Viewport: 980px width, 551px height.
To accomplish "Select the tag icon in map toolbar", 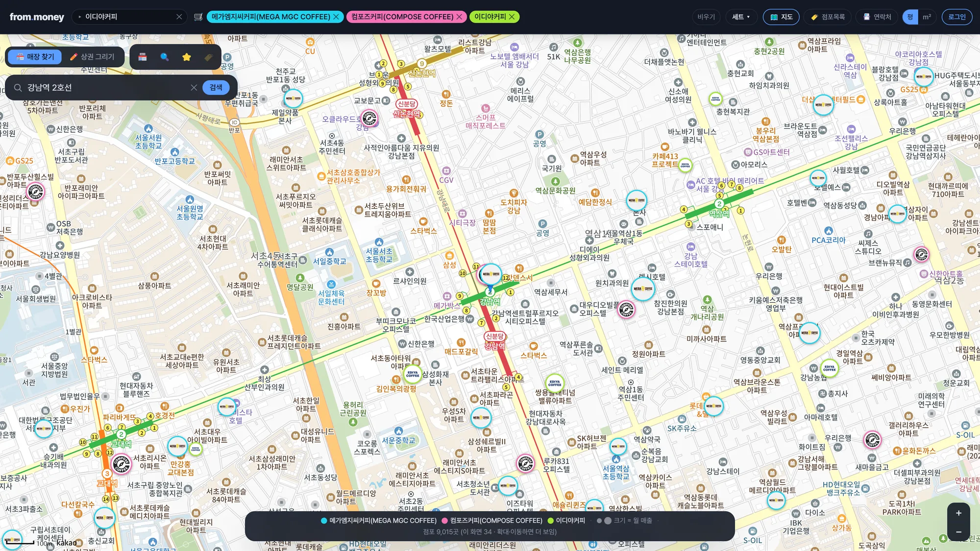I will coord(208,57).
